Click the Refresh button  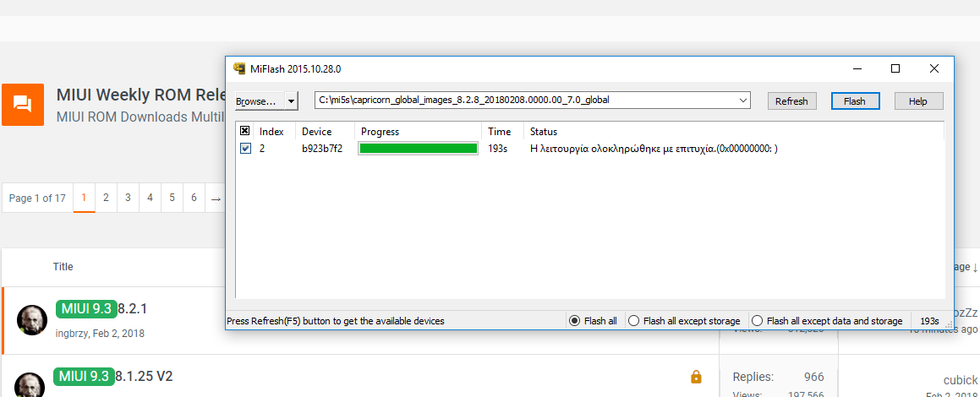[x=792, y=101]
